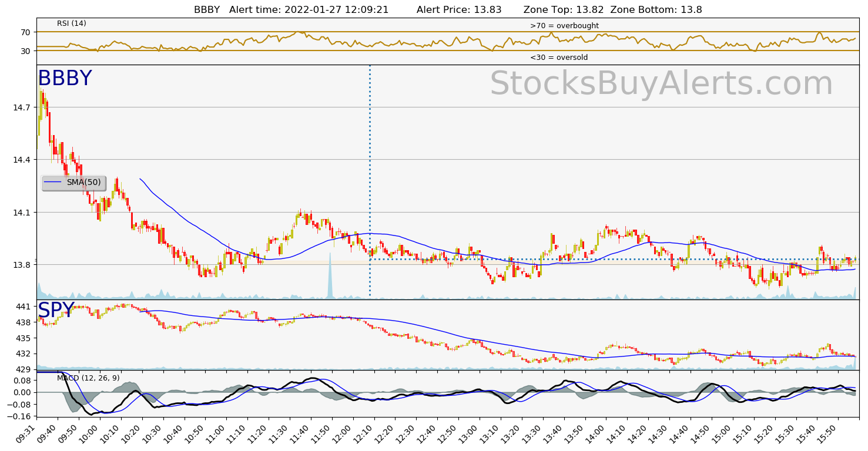Click the price axis tick "14.4"
The width and height of the screenshot is (868, 451).
click(x=21, y=160)
